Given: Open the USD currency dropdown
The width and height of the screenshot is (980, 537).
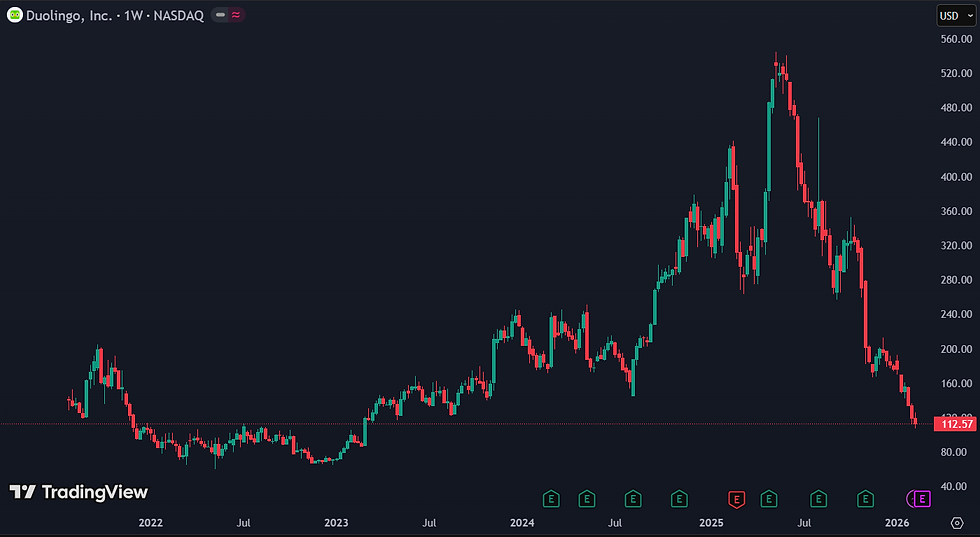Looking at the screenshot, I should [955, 16].
